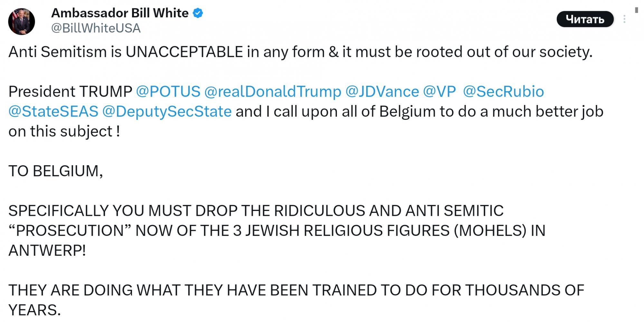Click the 'TO BELGIUM,' line

coord(56,171)
